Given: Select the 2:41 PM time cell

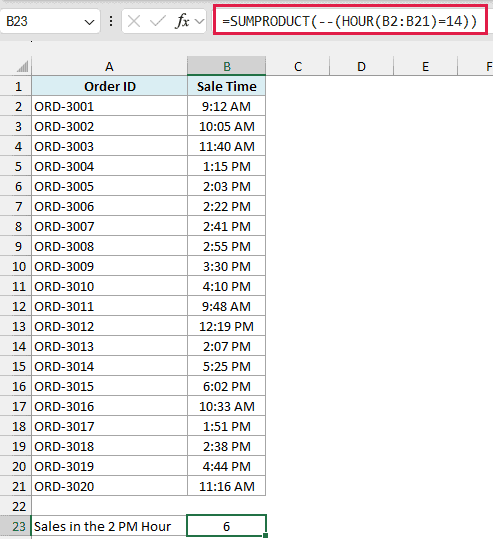Looking at the screenshot, I should click(227, 226).
